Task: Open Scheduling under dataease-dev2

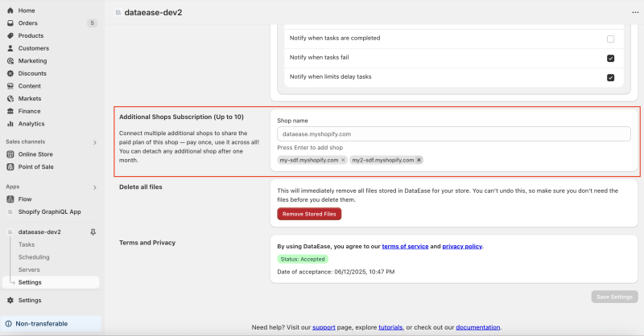Action: pos(34,257)
